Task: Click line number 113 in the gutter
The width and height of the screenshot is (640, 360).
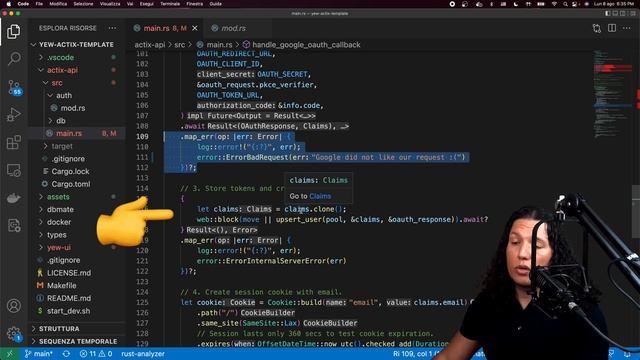Action: [142, 178]
